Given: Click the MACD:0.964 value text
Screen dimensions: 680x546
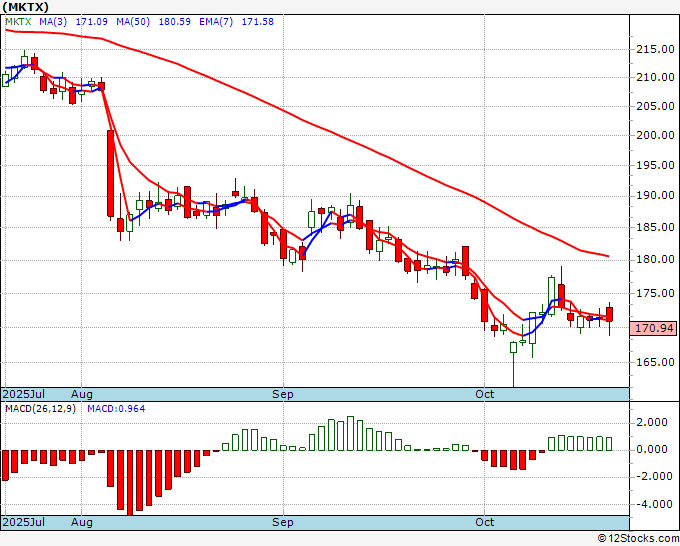Looking at the screenshot, I should (116, 409).
